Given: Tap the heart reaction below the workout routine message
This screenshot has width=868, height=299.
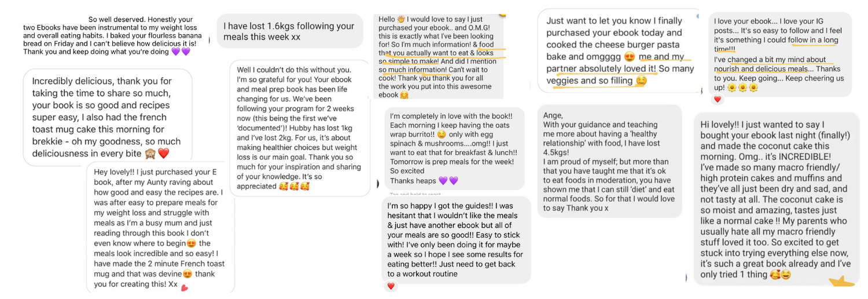Looking at the screenshot, I should (x=391, y=286).
